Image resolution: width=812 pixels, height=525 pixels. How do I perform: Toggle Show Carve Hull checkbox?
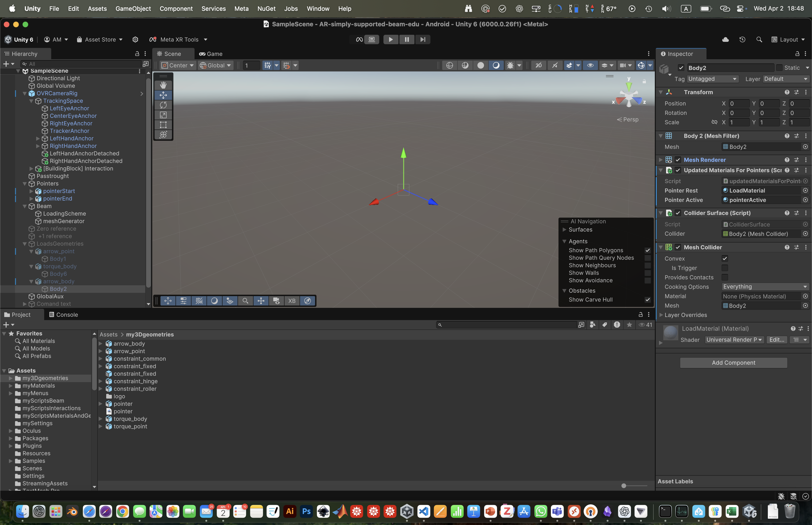pyautogui.click(x=648, y=300)
